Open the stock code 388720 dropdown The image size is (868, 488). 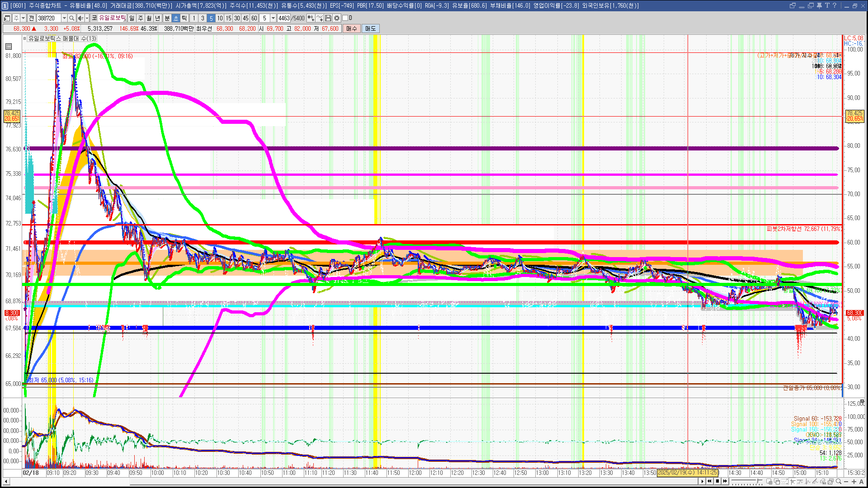[64, 18]
